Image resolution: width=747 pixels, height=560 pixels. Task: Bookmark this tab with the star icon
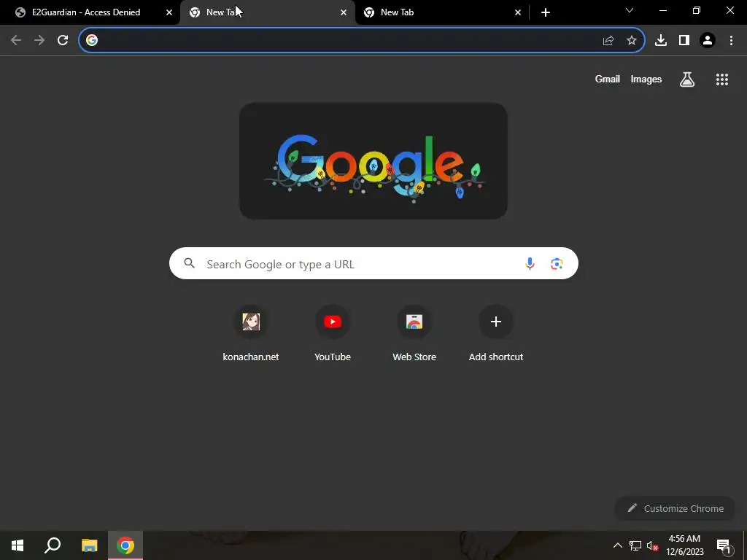632,41
